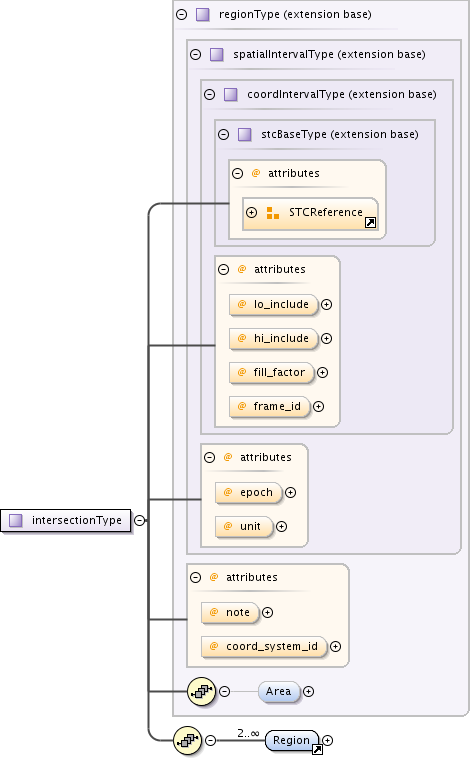Expand the epoch attribute
The height and width of the screenshot is (760, 471).
pyautogui.click(x=291, y=492)
